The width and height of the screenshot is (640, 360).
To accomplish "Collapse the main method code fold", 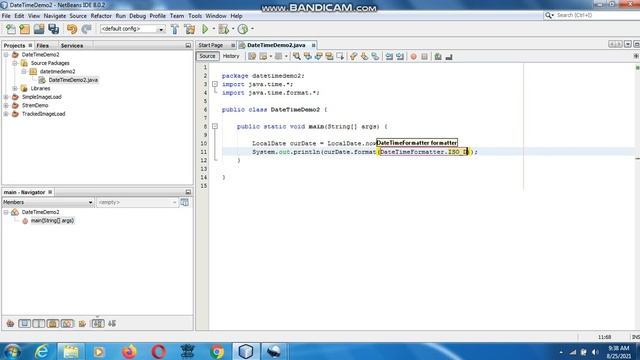I will coord(215,127).
